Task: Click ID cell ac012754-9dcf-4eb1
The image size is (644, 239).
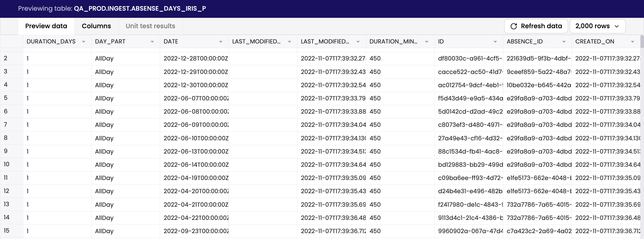Action: [x=469, y=85]
